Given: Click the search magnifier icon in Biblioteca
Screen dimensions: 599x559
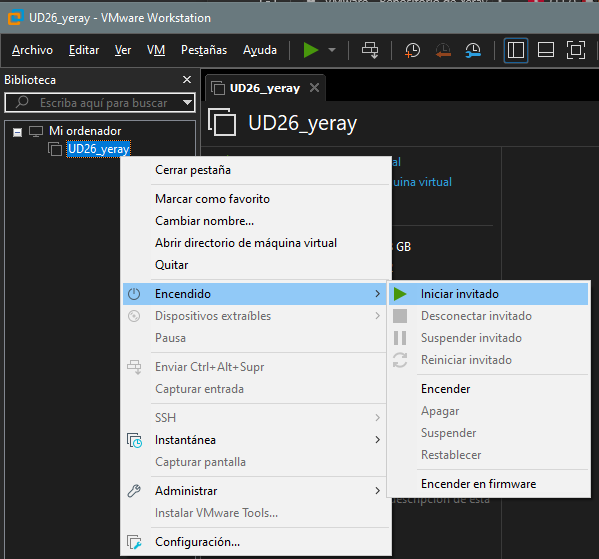Looking at the screenshot, I should (22, 102).
